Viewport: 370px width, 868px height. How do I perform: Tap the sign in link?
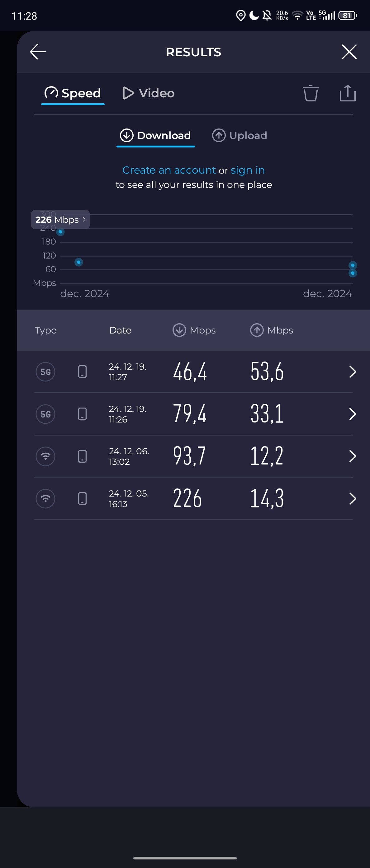click(248, 170)
